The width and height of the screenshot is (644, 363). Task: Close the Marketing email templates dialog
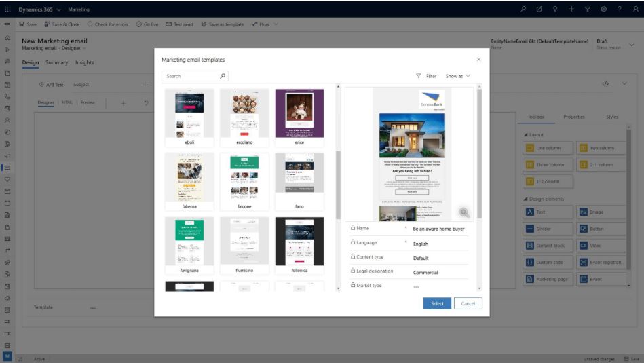click(479, 60)
